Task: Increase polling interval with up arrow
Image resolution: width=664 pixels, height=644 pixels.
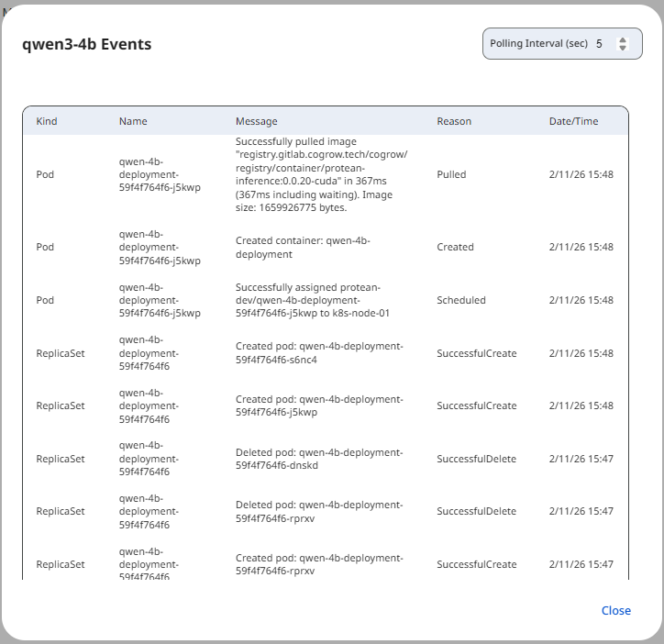Action: tap(623, 39)
